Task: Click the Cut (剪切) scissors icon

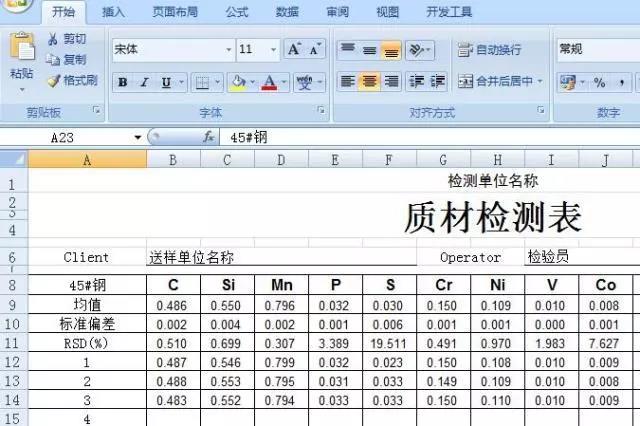Action: (x=54, y=39)
